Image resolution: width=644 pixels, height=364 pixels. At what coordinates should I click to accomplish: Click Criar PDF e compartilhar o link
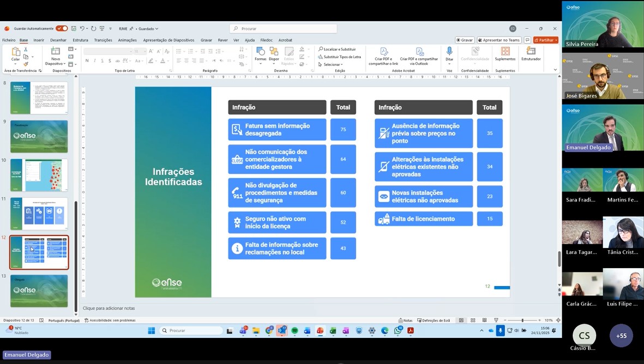point(383,57)
